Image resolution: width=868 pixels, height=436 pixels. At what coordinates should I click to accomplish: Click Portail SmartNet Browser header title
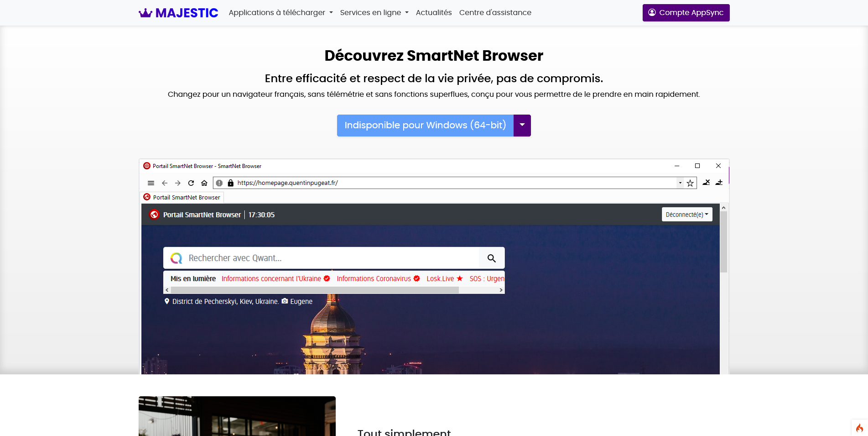click(202, 215)
